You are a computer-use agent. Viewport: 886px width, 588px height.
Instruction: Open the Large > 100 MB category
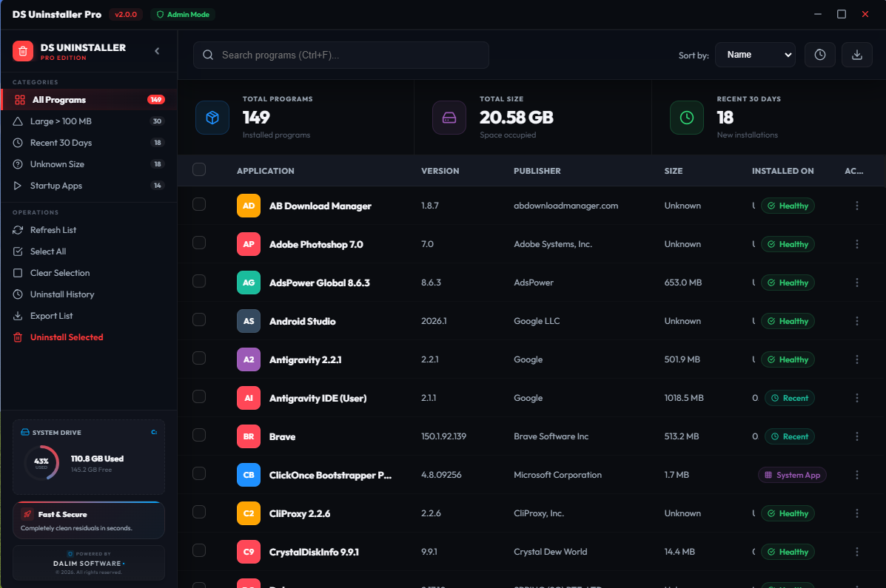[x=89, y=121]
